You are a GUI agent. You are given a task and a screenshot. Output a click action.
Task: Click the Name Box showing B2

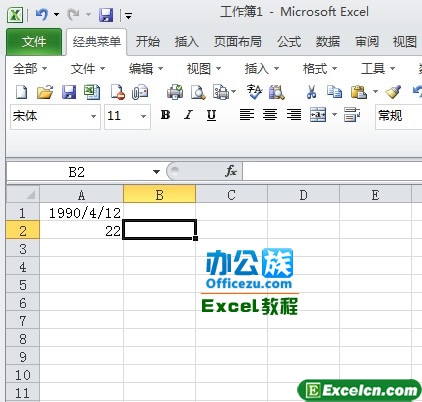tap(77, 172)
